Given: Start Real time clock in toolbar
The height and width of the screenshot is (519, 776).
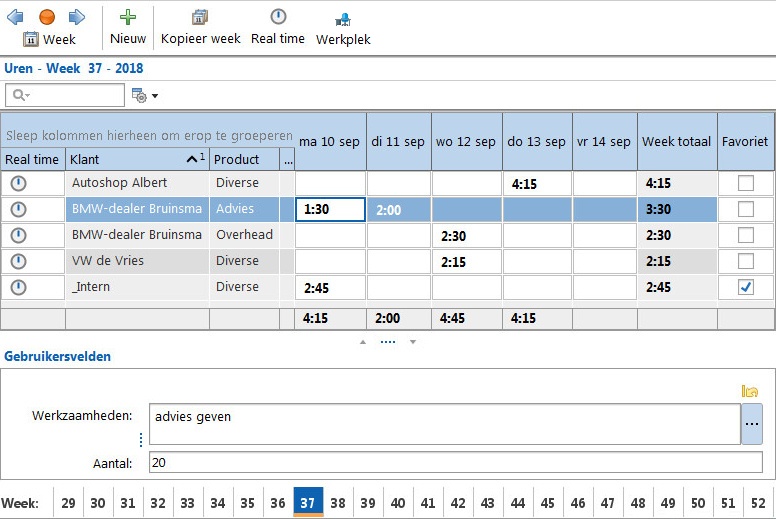Looking at the screenshot, I should [278, 17].
